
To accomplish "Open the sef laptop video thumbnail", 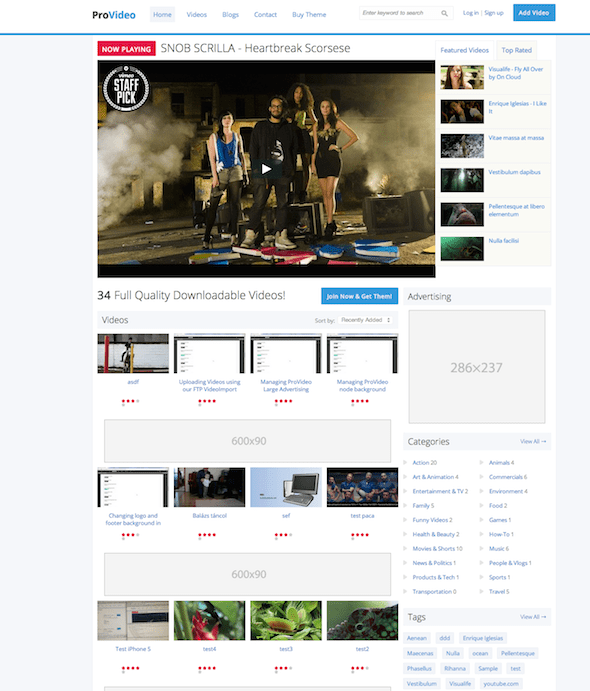I will click(x=286, y=487).
